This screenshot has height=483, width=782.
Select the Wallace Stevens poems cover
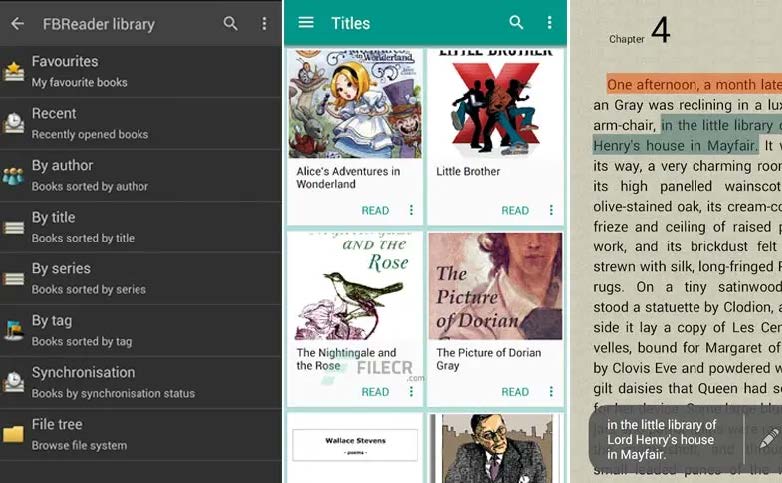click(x=355, y=447)
